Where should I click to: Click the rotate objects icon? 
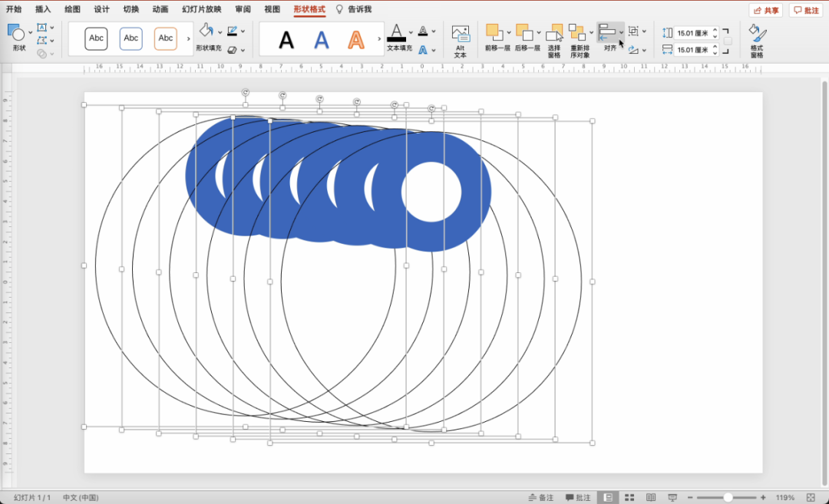tap(633, 50)
